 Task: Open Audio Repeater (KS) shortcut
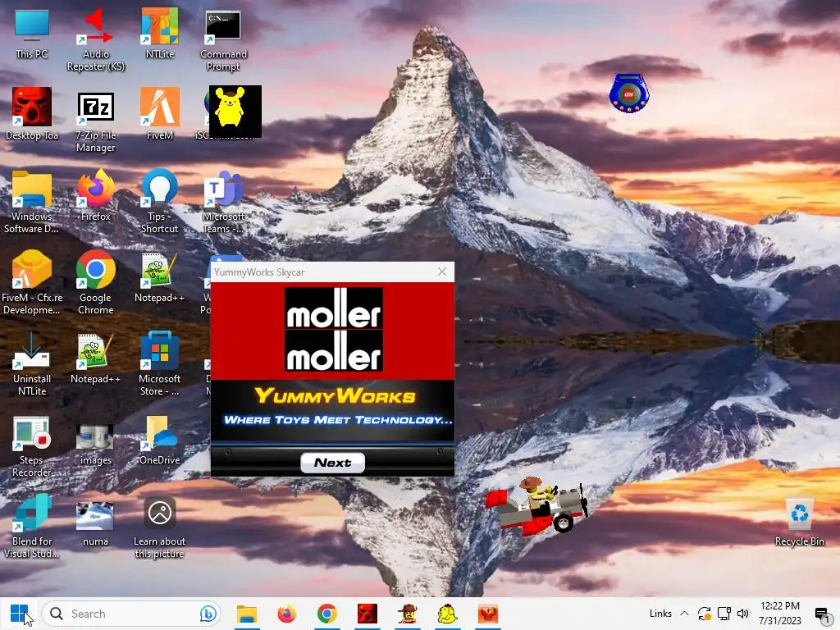coord(96,39)
